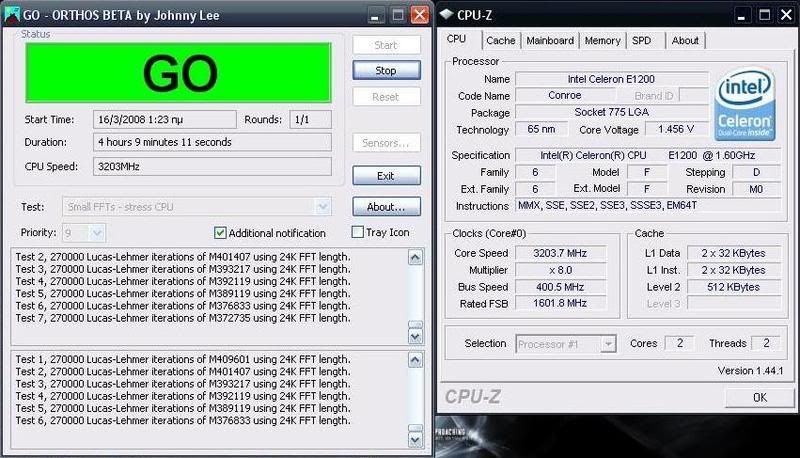This screenshot has width=800, height=458.
Task: Click the Core Voltage value 1.456 V
Action: [x=676, y=129]
